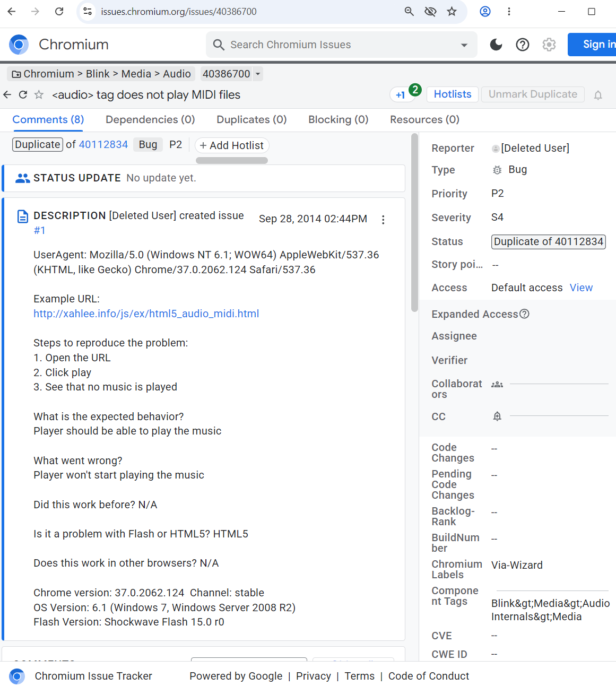Switch to Dependencies (0) tab
Image resolution: width=616 pixels, height=686 pixels.
(150, 119)
